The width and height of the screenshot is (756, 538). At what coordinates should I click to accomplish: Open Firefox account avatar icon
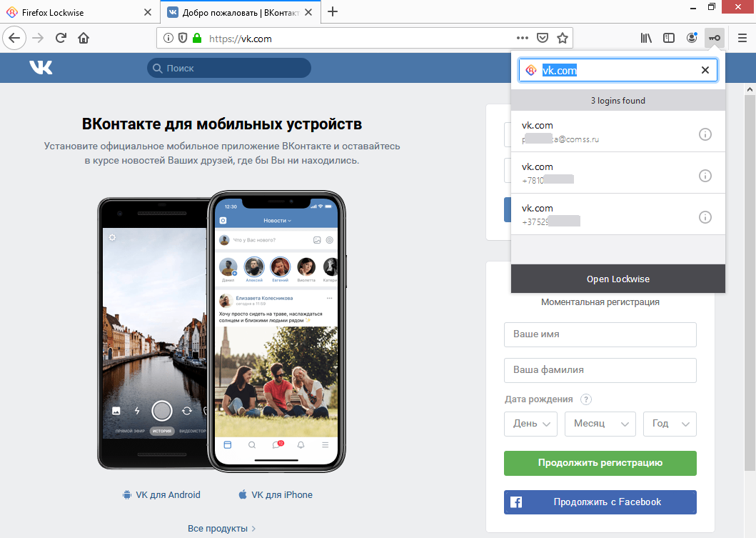(692, 38)
